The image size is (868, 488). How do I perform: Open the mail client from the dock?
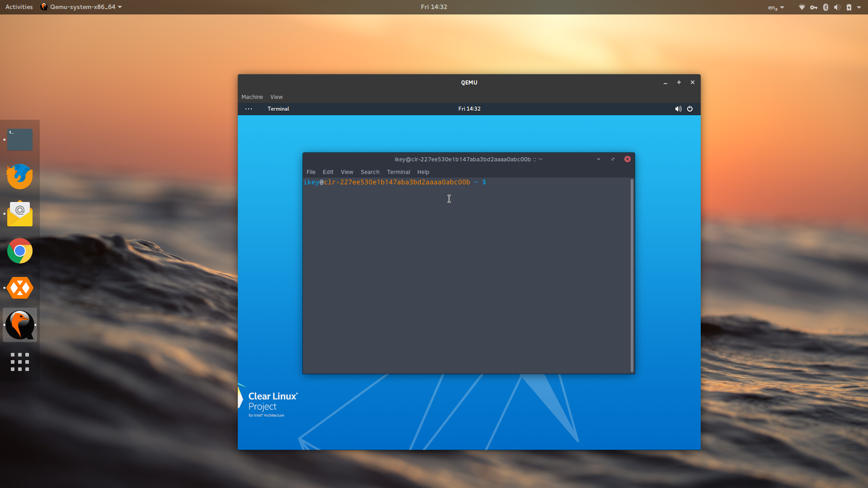(20, 213)
